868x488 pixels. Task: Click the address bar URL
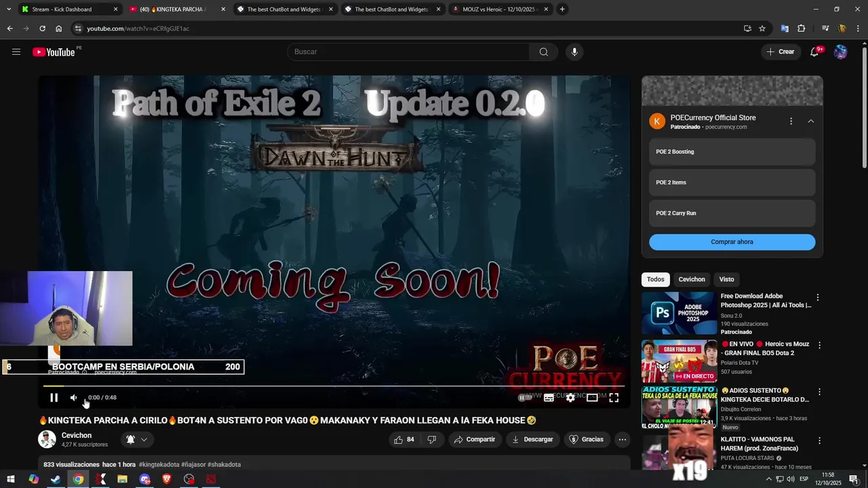coord(138,28)
